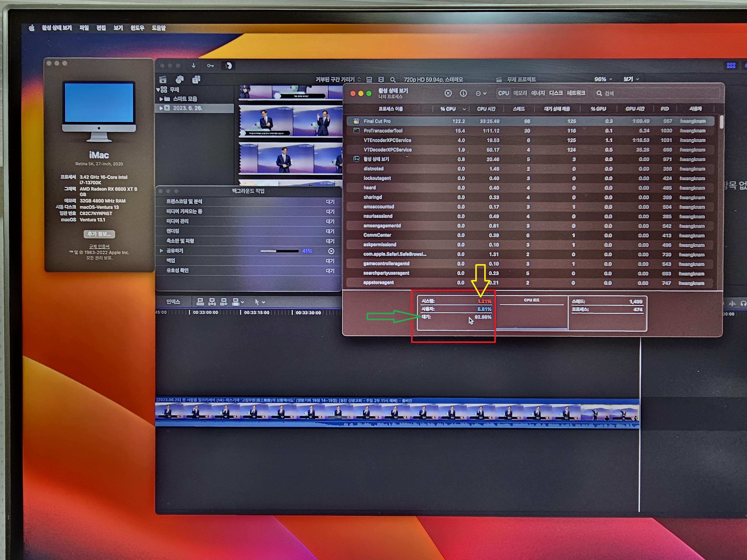Click the 인덱스 timeline index button

[x=173, y=302]
